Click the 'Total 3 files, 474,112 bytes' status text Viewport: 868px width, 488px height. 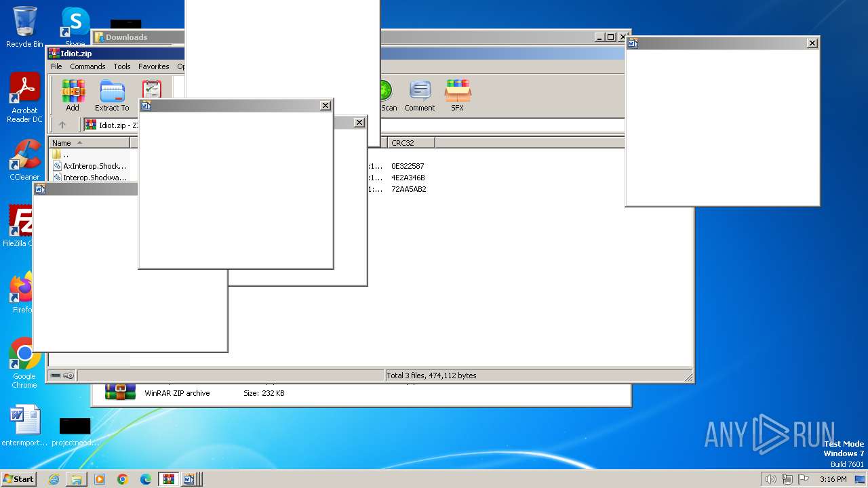tap(431, 375)
